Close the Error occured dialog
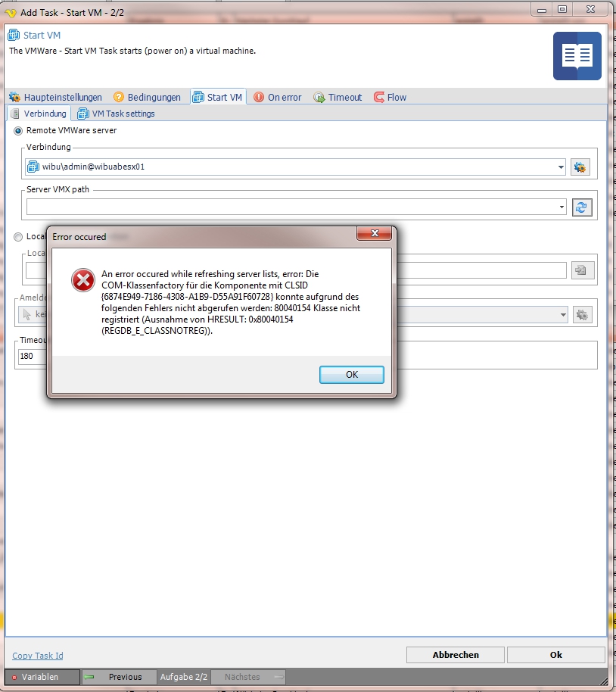This screenshot has width=616, height=692. tap(374, 236)
